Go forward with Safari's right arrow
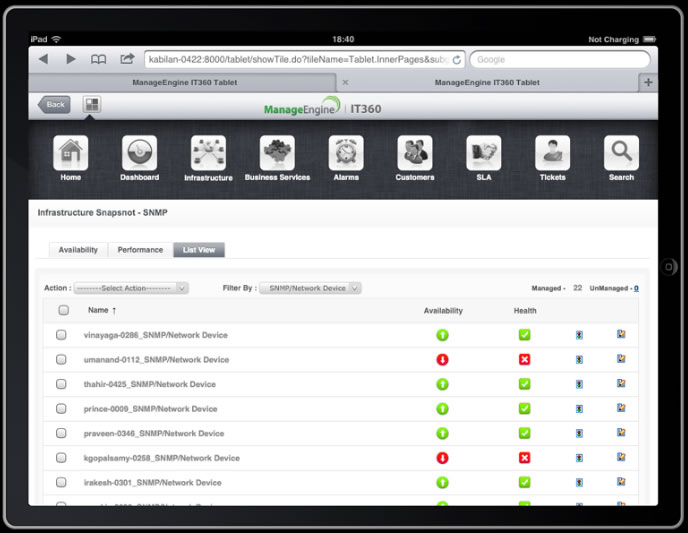Image resolution: width=688 pixels, height=533 pixels. (71, 59)
